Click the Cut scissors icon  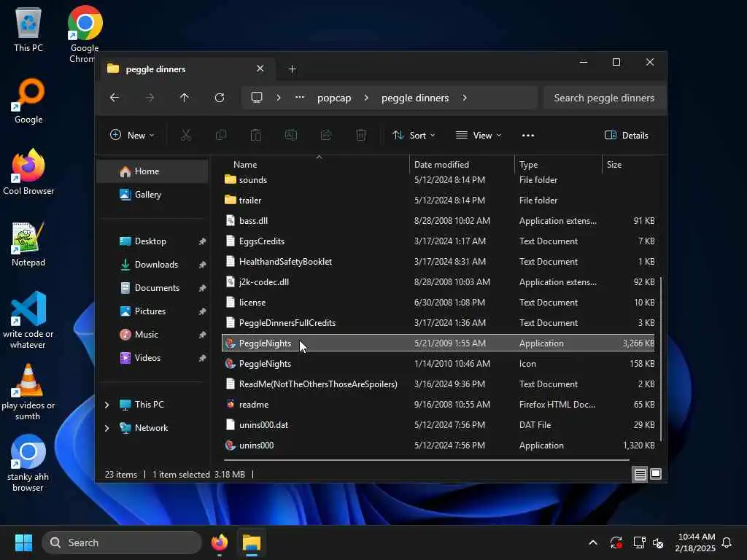click(x=186, y=135)
